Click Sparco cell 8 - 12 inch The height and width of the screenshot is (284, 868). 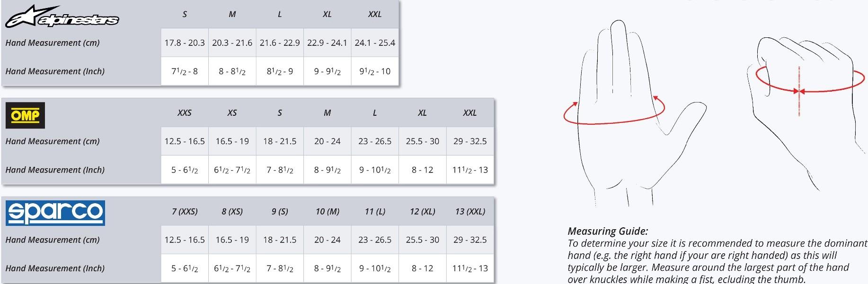click(x=423, y=268)
